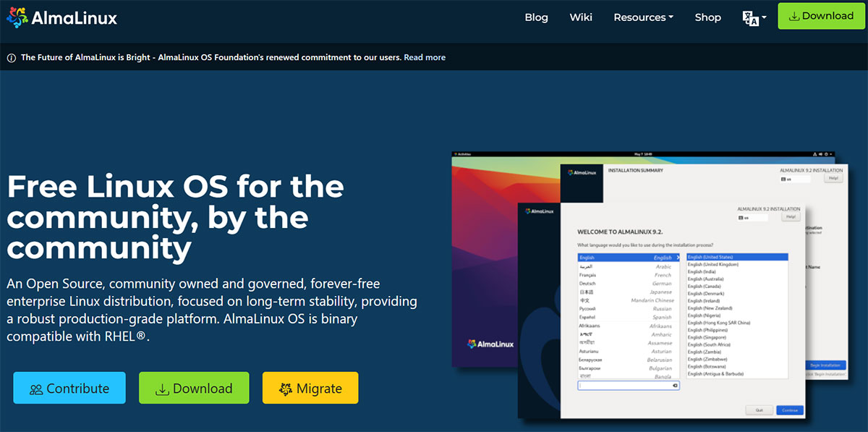Select English (Canada) locale
This screenshot has width=868, height=432.
pos(737,287)
